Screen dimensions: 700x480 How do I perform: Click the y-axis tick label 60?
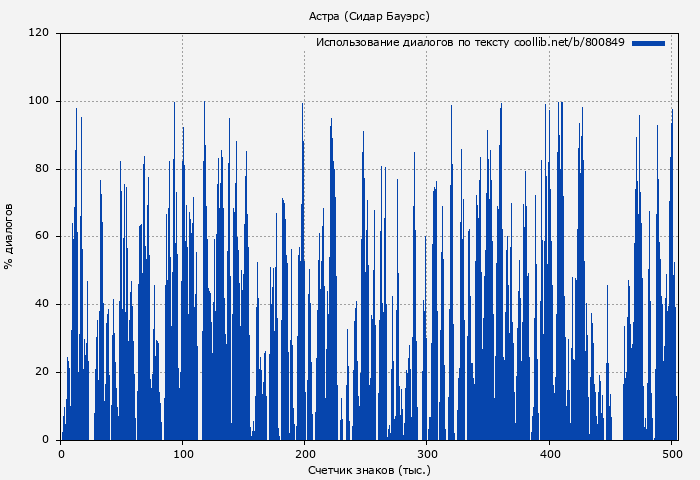click(x=42, y=237)
